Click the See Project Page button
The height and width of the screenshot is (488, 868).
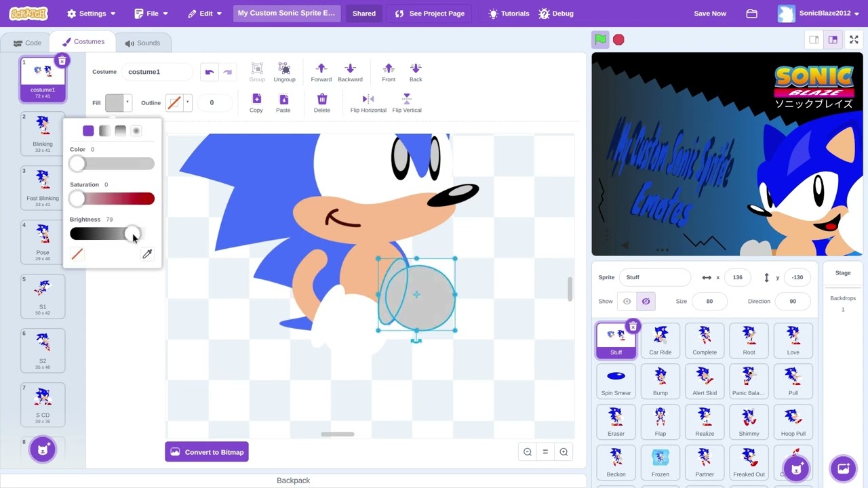[430, 14]
